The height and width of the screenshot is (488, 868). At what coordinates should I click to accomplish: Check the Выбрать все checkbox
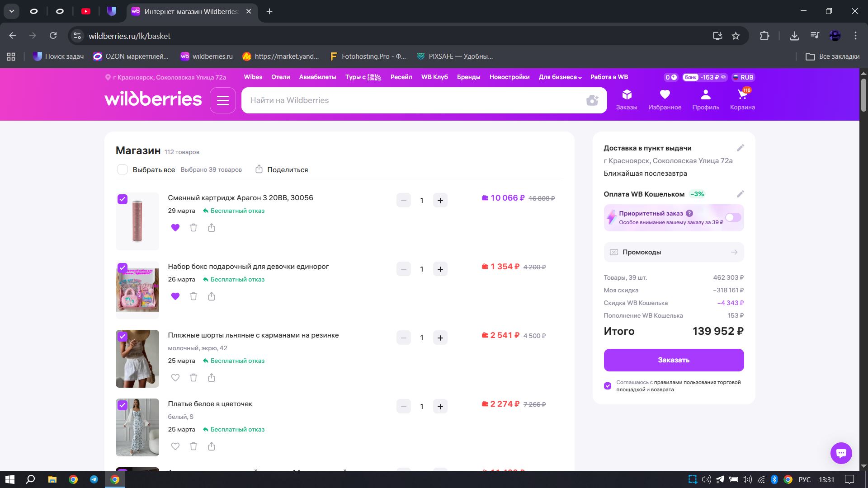click(123, 170)
